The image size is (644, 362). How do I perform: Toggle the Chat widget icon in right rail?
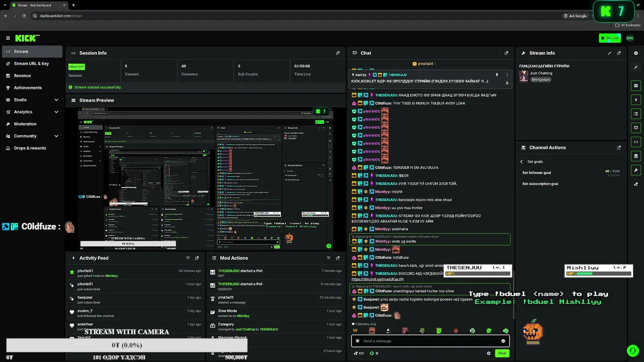tap(636, 128)
